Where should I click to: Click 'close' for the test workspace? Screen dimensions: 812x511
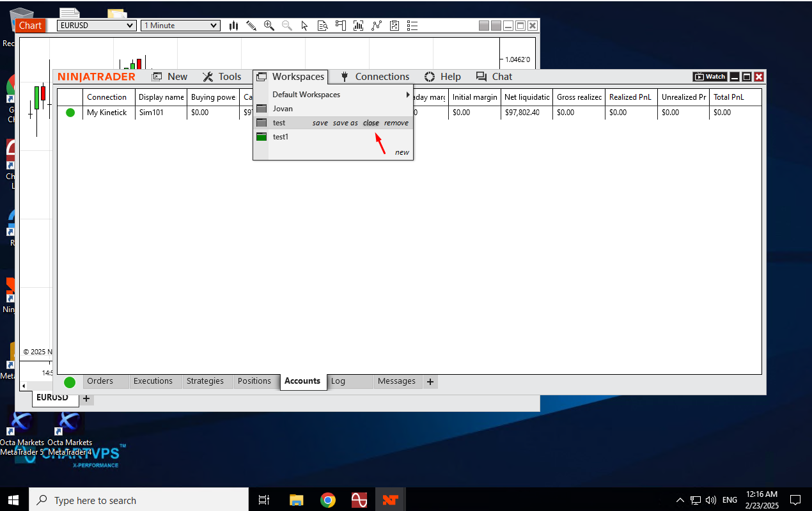pos(371,123)
